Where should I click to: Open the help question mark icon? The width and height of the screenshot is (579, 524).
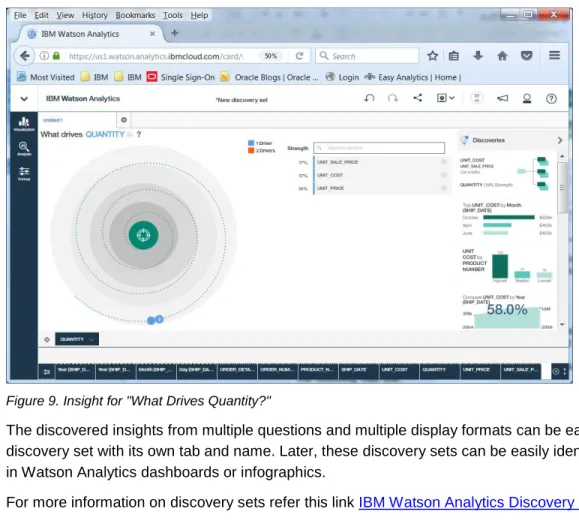pyautogui.click(x=551, y=99)
